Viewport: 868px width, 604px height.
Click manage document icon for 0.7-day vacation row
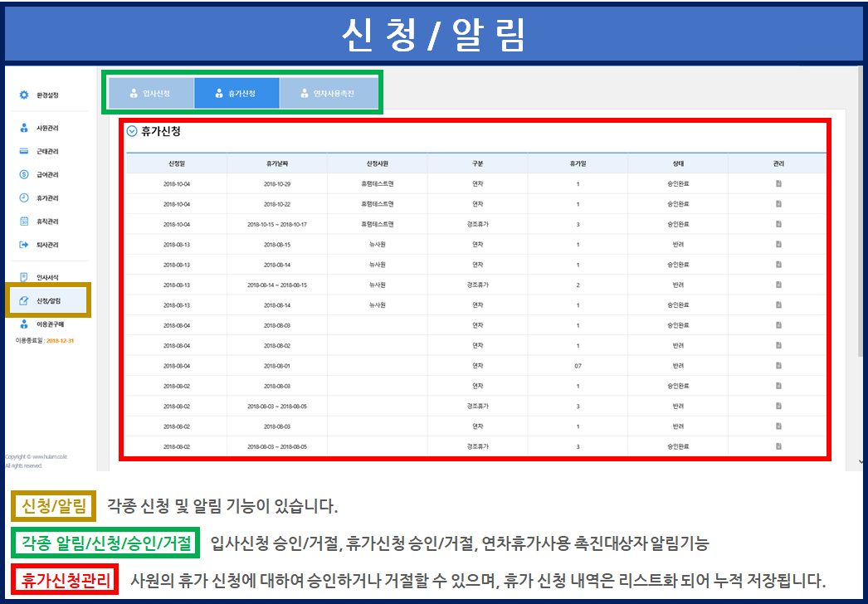point(778,366)
